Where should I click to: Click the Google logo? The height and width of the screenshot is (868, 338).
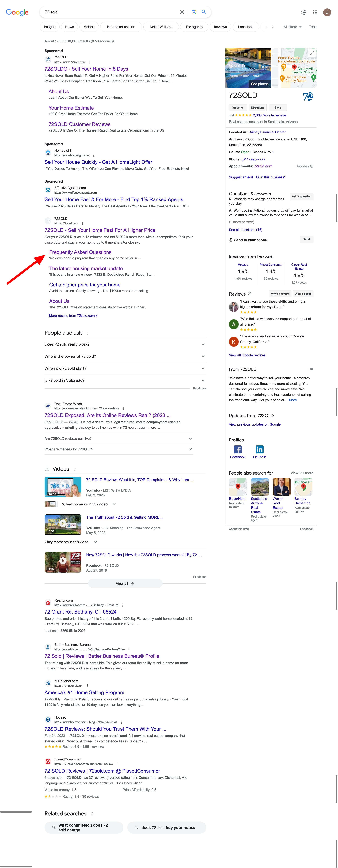pyautogui.click(x=17, y=12)
